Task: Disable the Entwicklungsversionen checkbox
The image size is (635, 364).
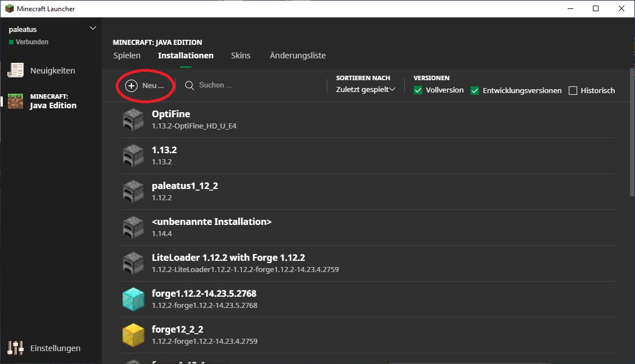Action: pos(474,90)
